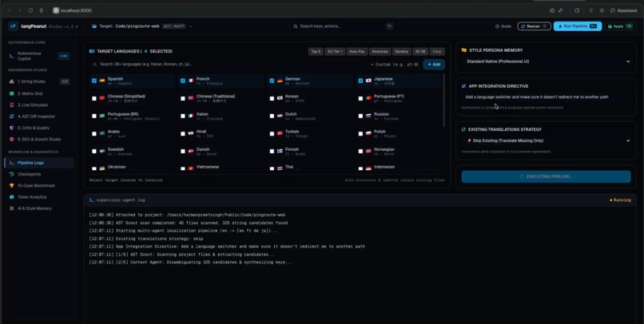Check the Portuguese (BR) checkbox
This screenshot has height=324, width=644.
[x=94, y=116]
